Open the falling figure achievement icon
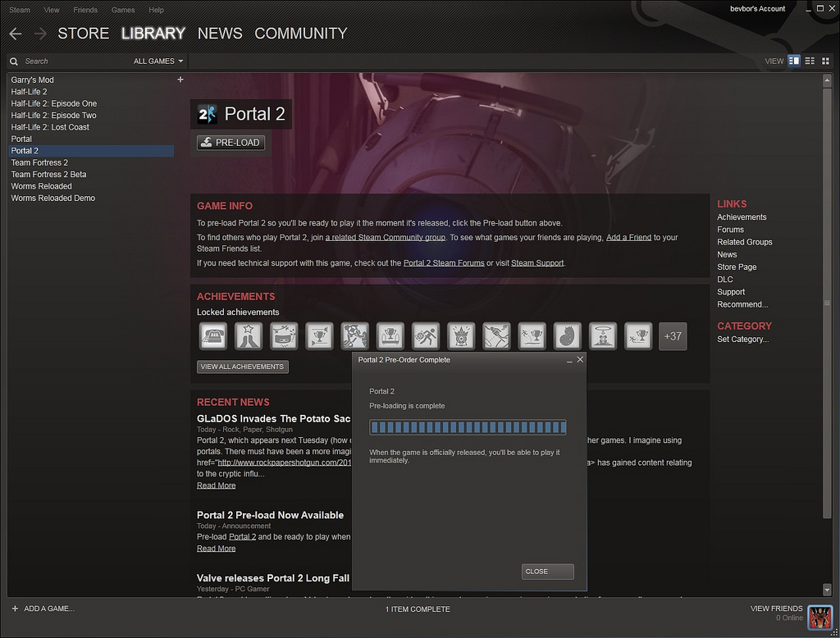 click(x=496, y=336)
